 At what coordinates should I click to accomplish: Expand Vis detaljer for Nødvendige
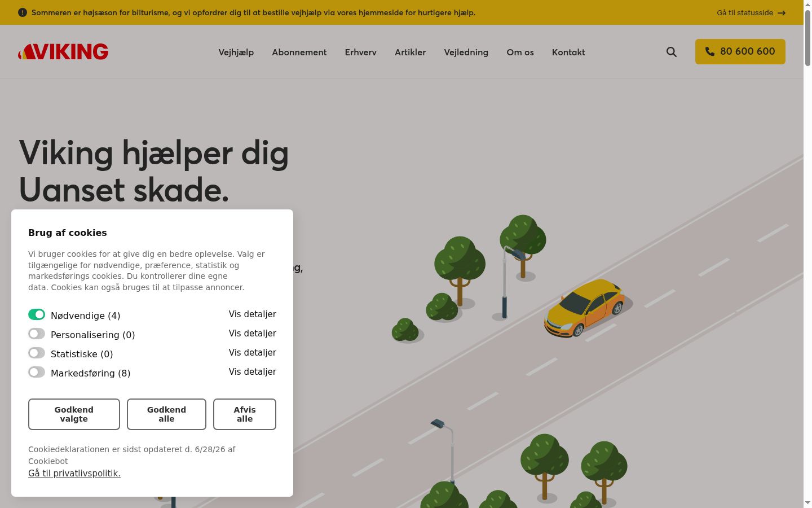pos(252,314)
